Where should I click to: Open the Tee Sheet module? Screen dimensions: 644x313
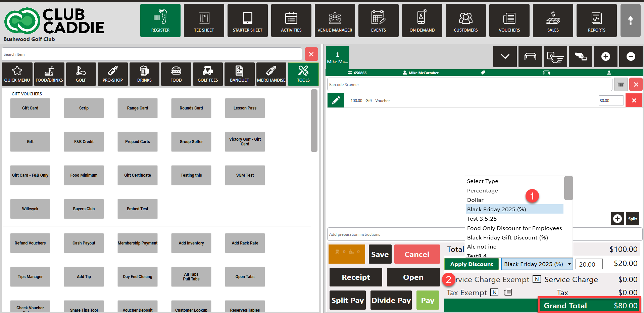tap(204, 20)
